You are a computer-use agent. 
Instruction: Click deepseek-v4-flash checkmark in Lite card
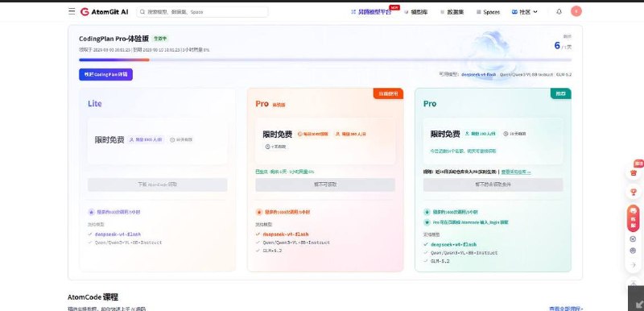[x=90, y=234]
